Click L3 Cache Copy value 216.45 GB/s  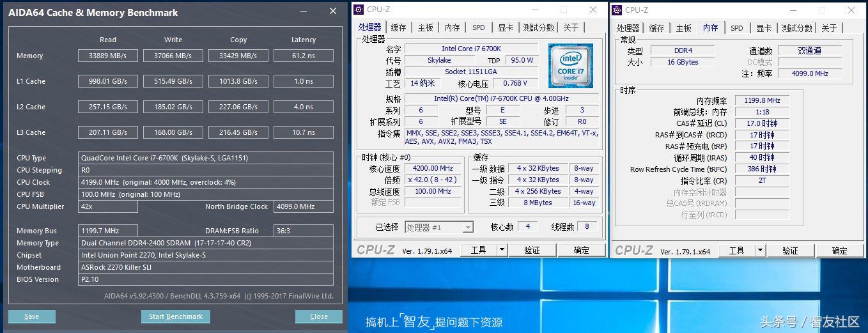(238, 132)
